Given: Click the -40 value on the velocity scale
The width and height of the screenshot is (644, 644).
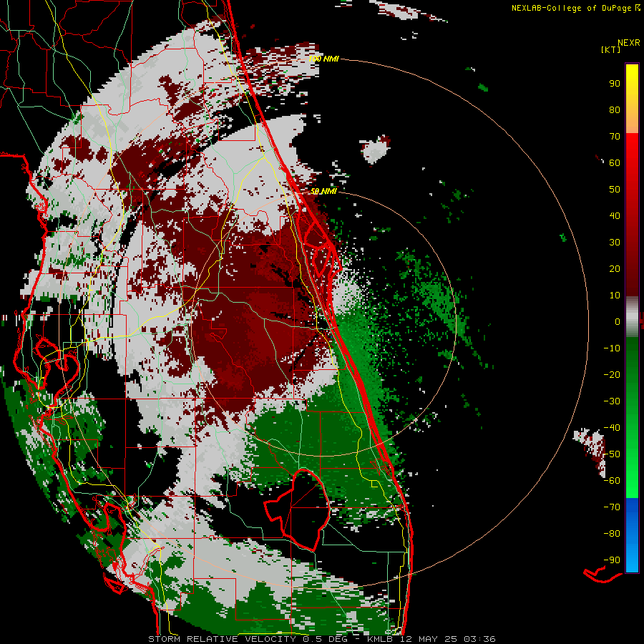Looking at the screenshot, I should point(612,428).
